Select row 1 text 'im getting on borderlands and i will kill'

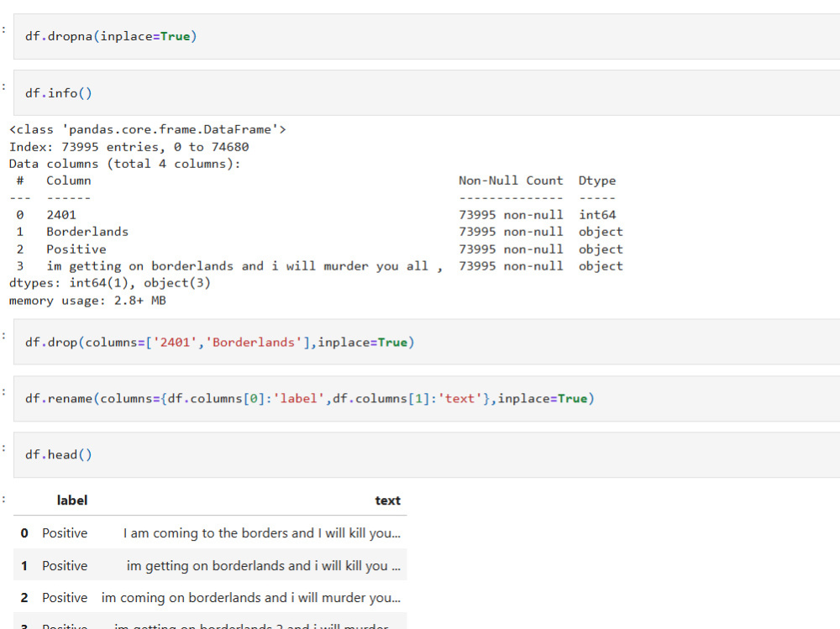click(263, 566)
